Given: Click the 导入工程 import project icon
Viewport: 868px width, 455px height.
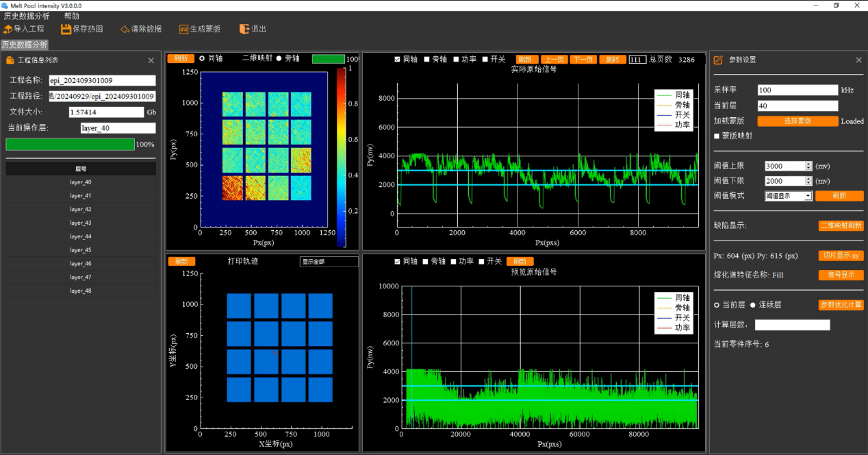Looking at the screenshot, I should coord(8,29).
